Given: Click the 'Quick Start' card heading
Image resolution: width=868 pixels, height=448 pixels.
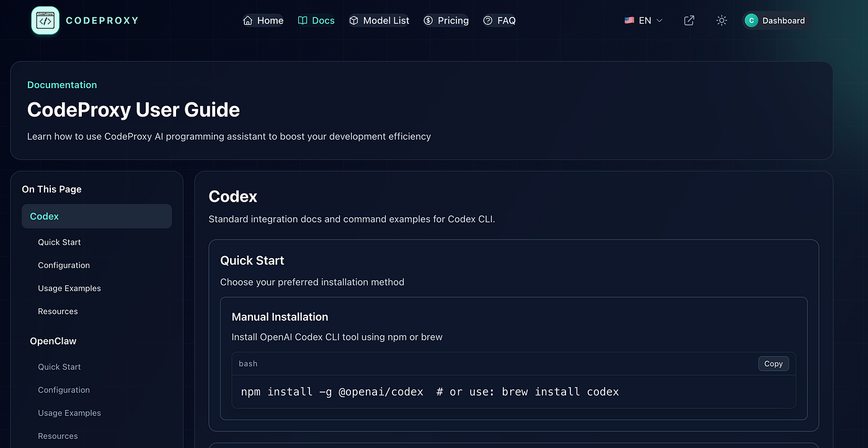Looking at the screenshot, I should pos(252,260).
